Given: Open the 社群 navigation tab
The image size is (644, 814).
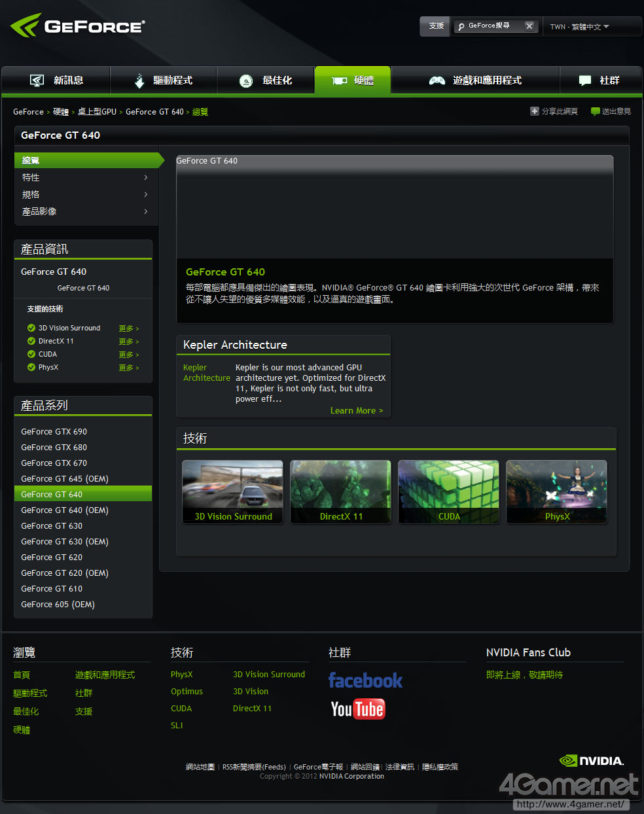Looking at the screenshot, I should [601, 80].
